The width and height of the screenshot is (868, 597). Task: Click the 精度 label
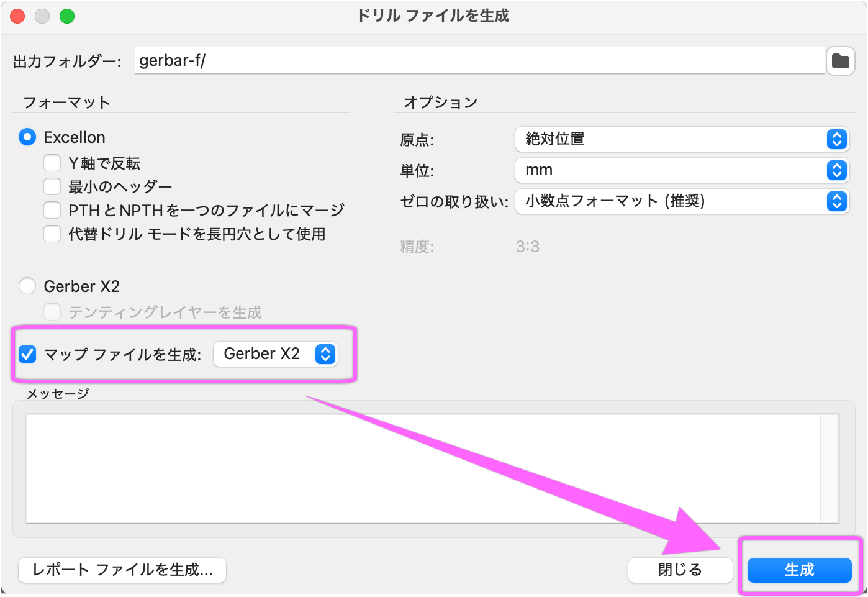pyautogui.click(x=417, y=247)
